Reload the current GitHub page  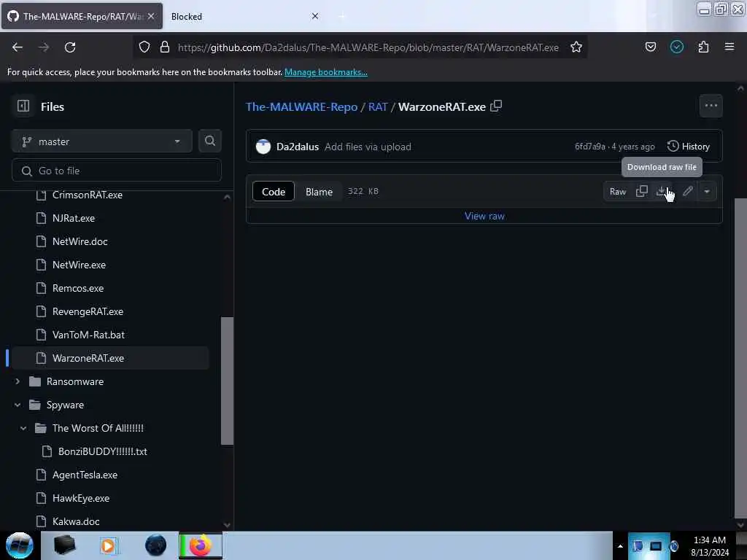70,47
